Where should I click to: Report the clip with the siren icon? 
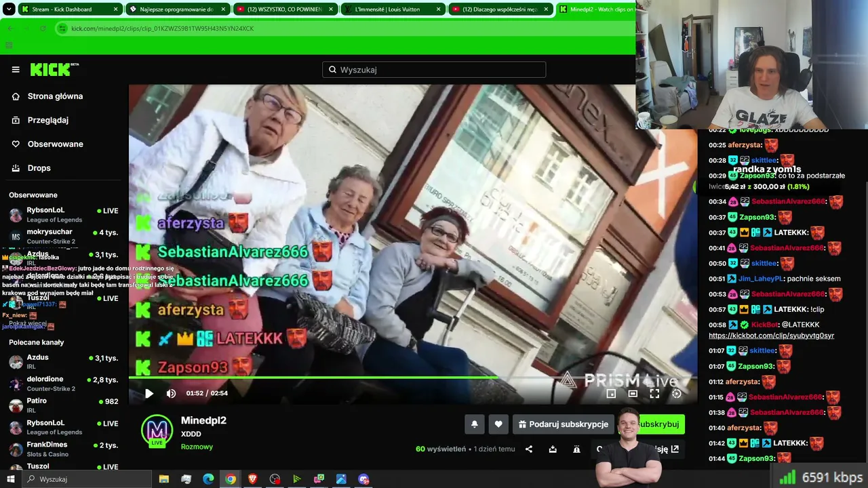(x=576, y=449)
